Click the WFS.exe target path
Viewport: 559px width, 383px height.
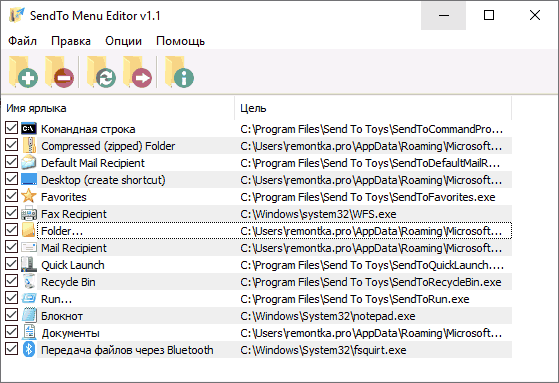[318, 214]
